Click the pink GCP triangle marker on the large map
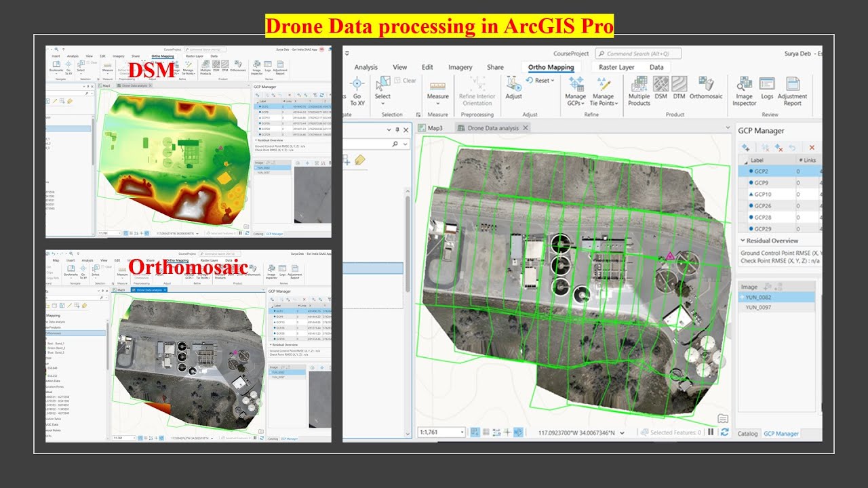868x488 pixels. tap(670, 256)
